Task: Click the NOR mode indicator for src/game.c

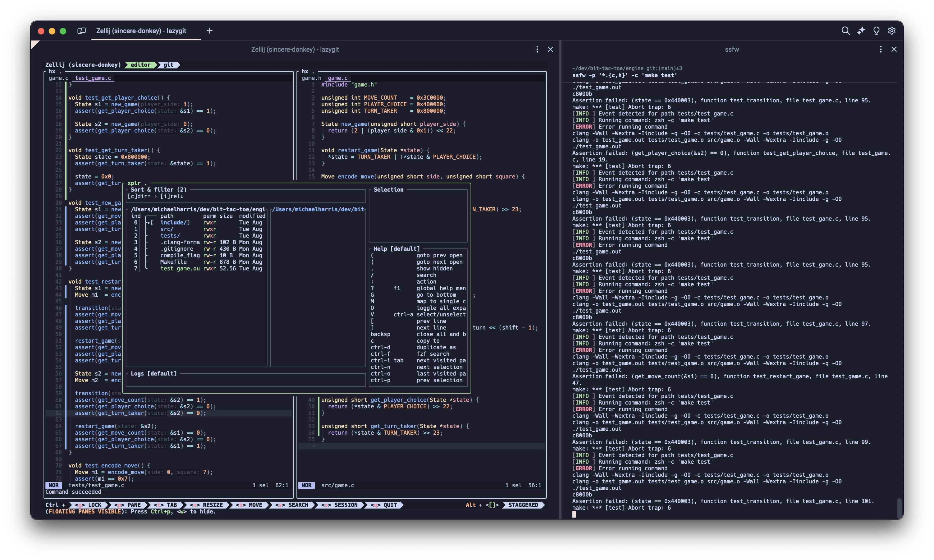Action: 306,485
